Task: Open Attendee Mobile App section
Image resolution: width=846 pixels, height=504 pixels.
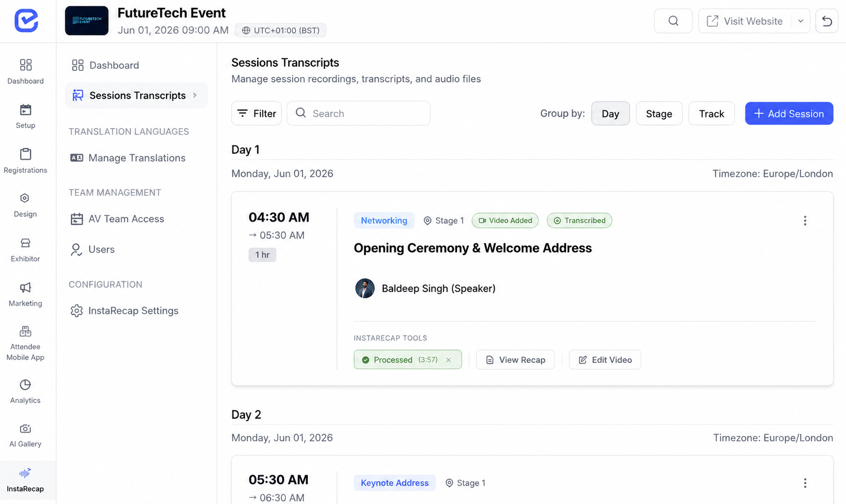Action: (x=26, y=344)
